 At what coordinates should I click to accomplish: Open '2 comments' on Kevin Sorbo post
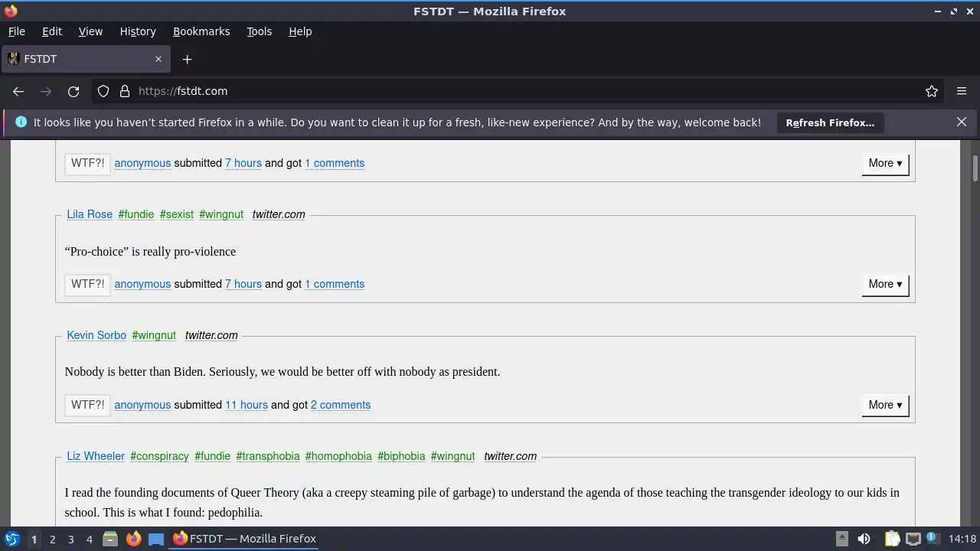click(341, 405)
